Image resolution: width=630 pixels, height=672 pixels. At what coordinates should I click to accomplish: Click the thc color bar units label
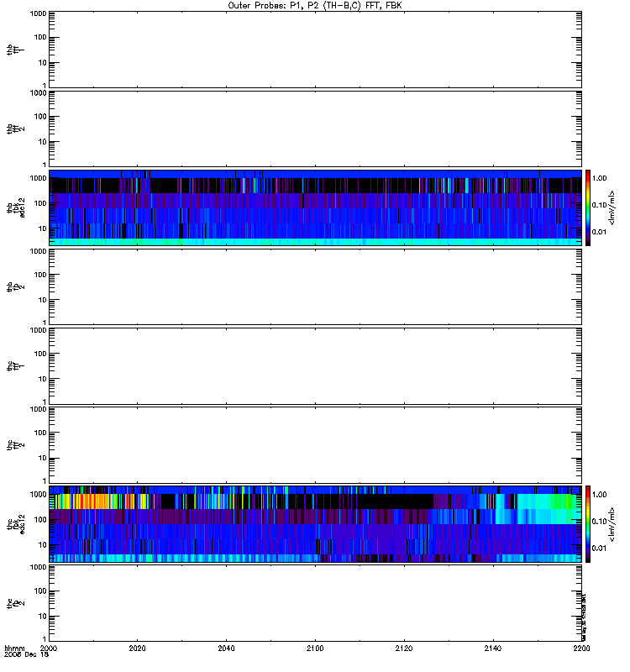click(x=612, y=524)
